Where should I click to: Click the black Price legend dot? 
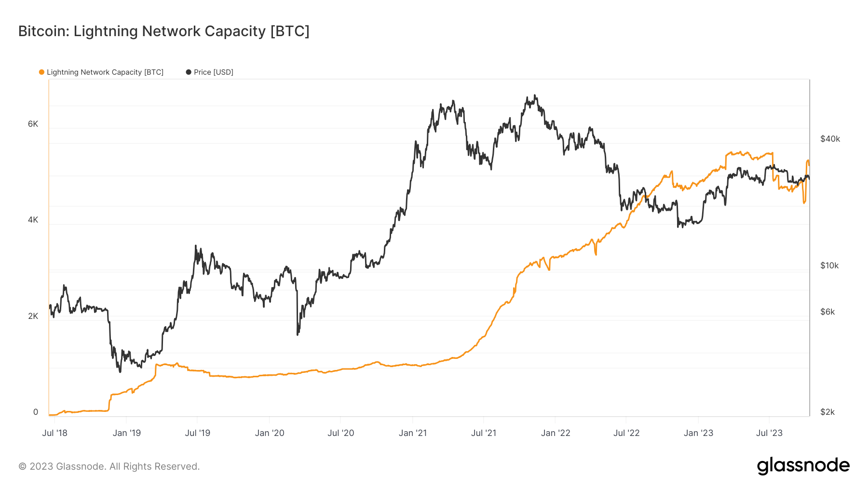[189, 72]
